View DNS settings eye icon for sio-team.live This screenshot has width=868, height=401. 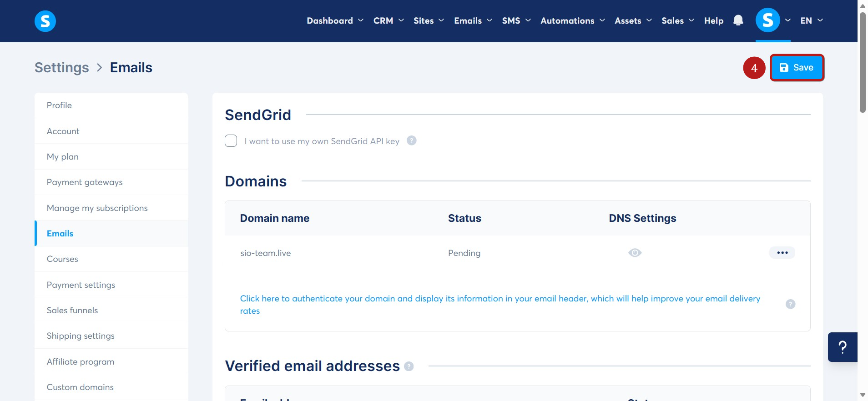tap(635, 253)
